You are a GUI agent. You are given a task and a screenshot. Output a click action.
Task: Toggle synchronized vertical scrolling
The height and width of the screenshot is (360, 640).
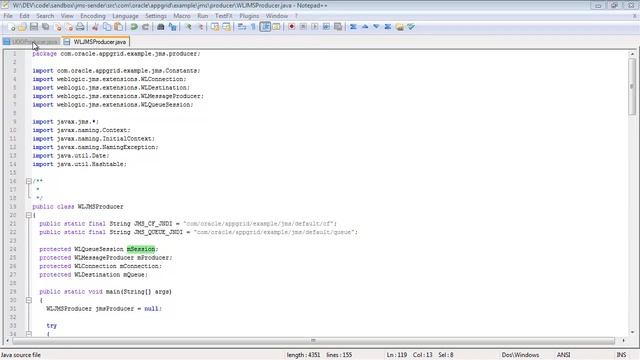[215, 27]
